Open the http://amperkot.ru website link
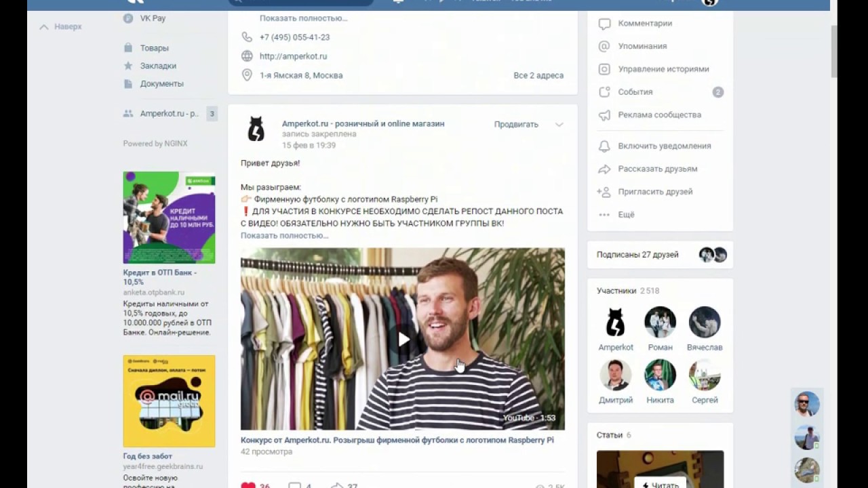 point(293,56)
